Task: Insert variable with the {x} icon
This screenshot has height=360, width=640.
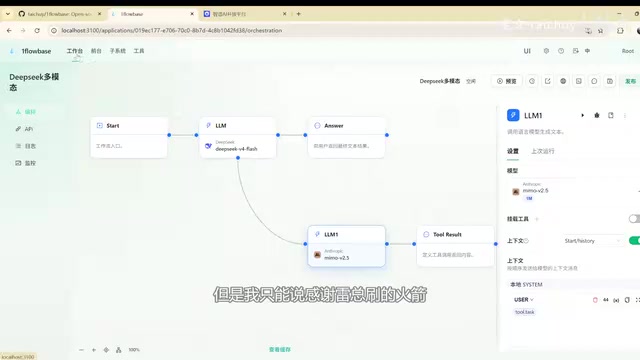Action: tap(616, 300)
